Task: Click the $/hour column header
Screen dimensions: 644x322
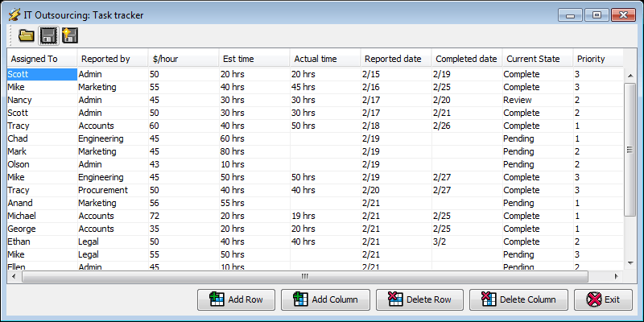Action: (x=184, y=59)
